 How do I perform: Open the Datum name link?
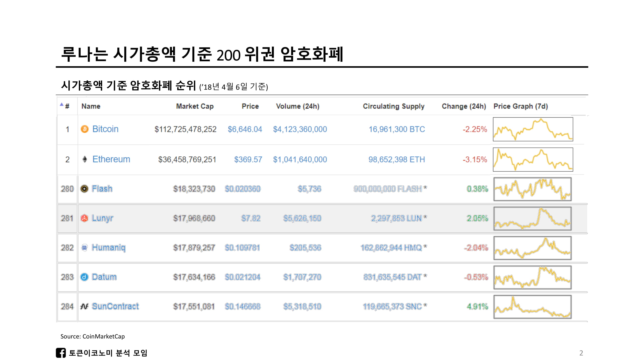point(104,277)
